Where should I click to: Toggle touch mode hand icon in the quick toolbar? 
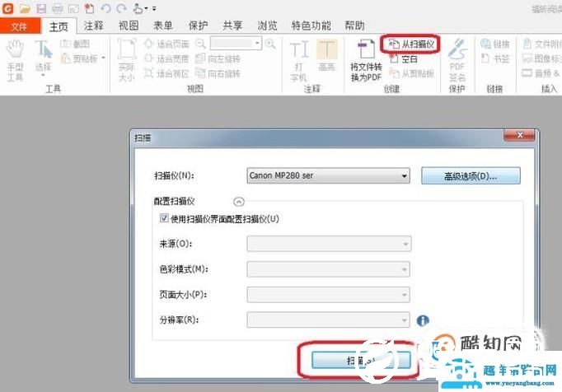[x=139, y=8]
